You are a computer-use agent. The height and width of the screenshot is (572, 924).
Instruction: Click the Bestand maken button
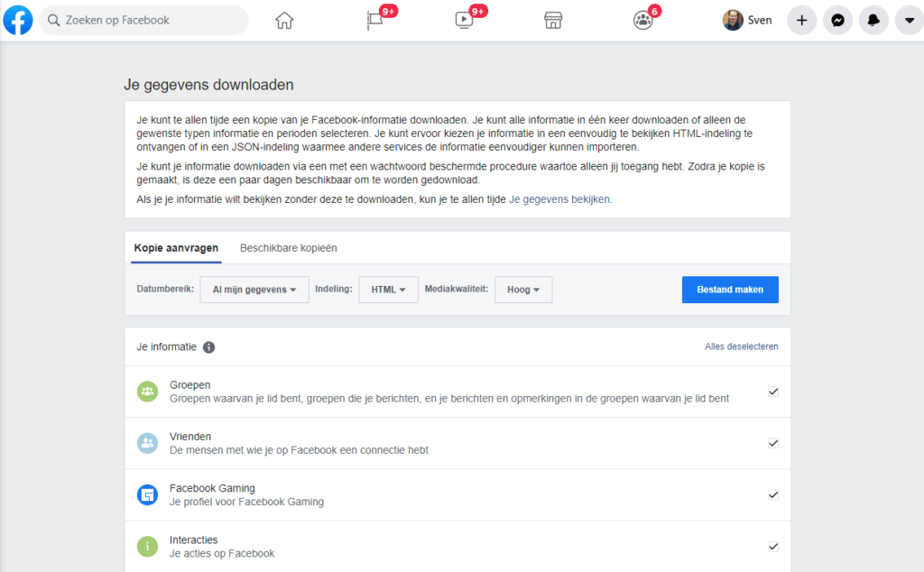(730, 290)
